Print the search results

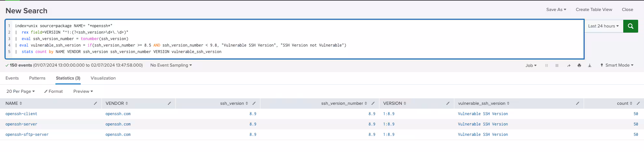pos(579,65)
